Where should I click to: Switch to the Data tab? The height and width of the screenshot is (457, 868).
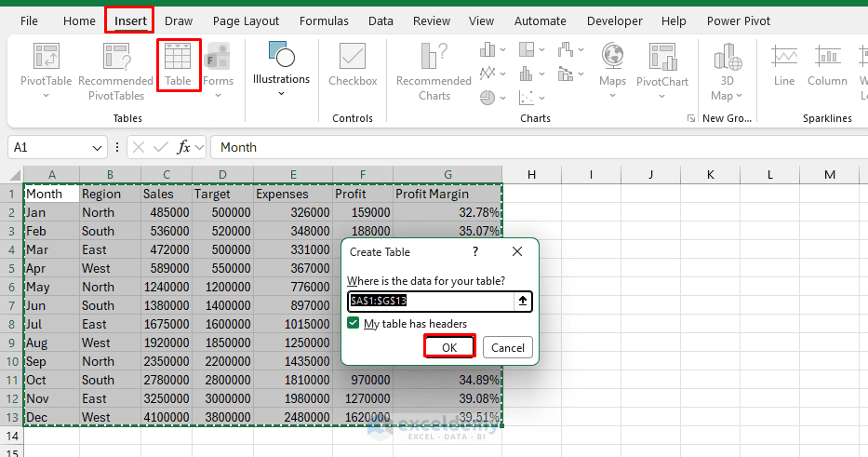[x=381, y=21]
